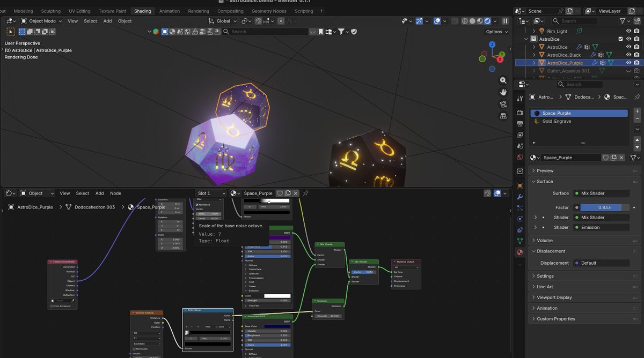Open the Material properties tab
Viewport: 644px width, 358px height.
click(519, 252)
